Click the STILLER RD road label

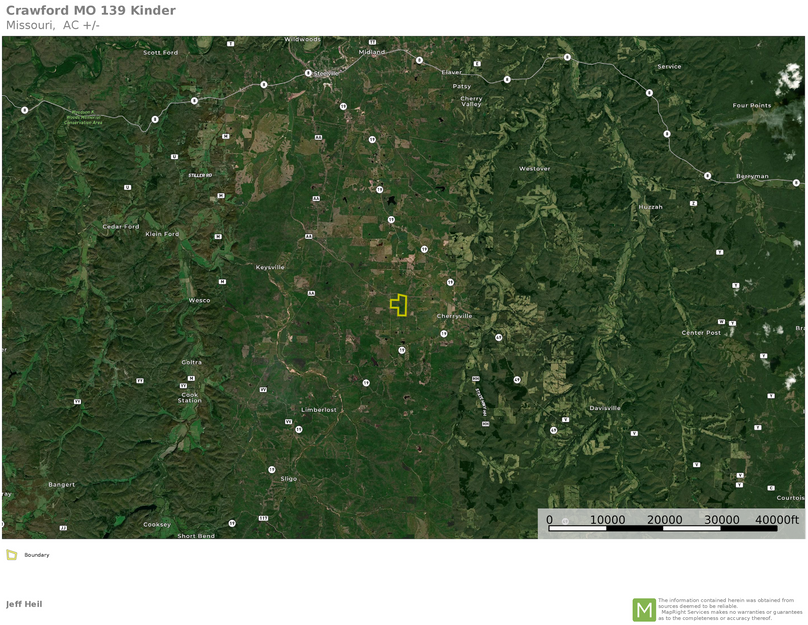click(x=200, y=175)
